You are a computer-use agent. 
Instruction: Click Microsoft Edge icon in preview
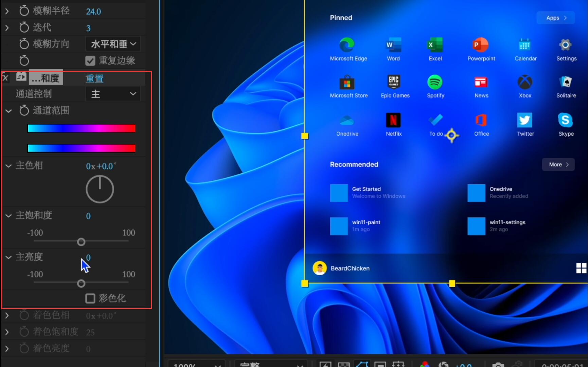pos(347,45)
